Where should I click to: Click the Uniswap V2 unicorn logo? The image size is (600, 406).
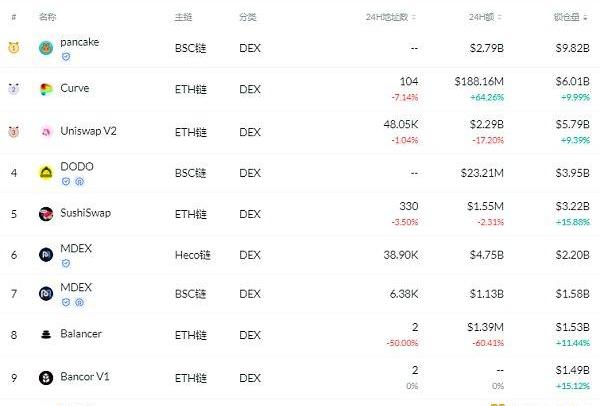pos(46,132)
